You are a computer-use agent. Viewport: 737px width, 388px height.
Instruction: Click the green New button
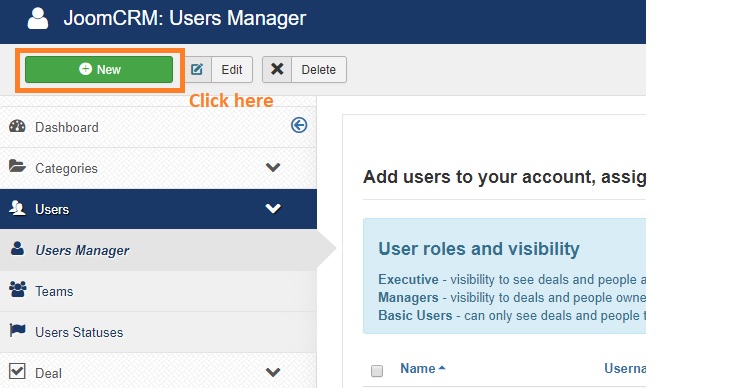click(99, 70)
